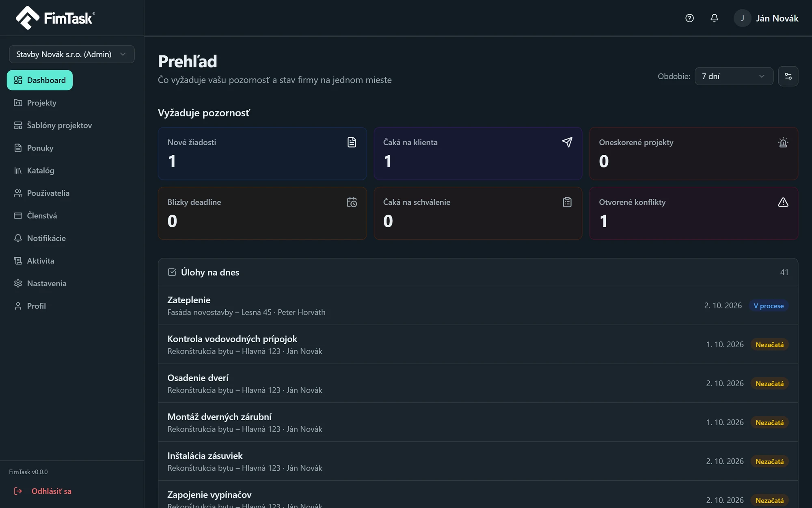Click the logout arrow icon

(18, 491)
